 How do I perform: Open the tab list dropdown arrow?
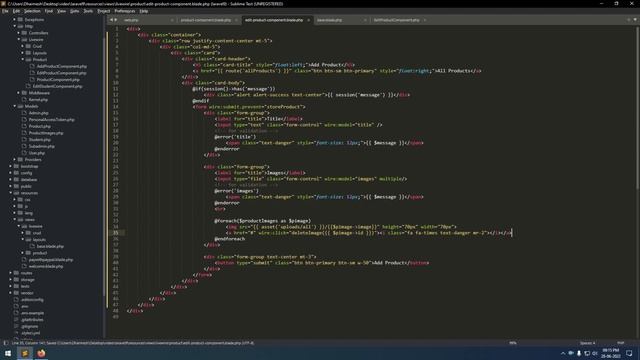(x=635, y=20)
